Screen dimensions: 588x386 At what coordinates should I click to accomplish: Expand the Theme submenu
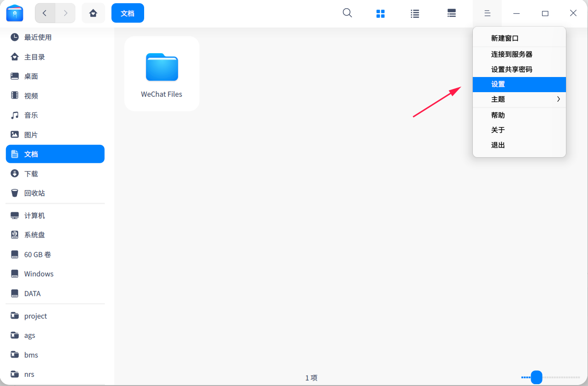tap(519, 99)
